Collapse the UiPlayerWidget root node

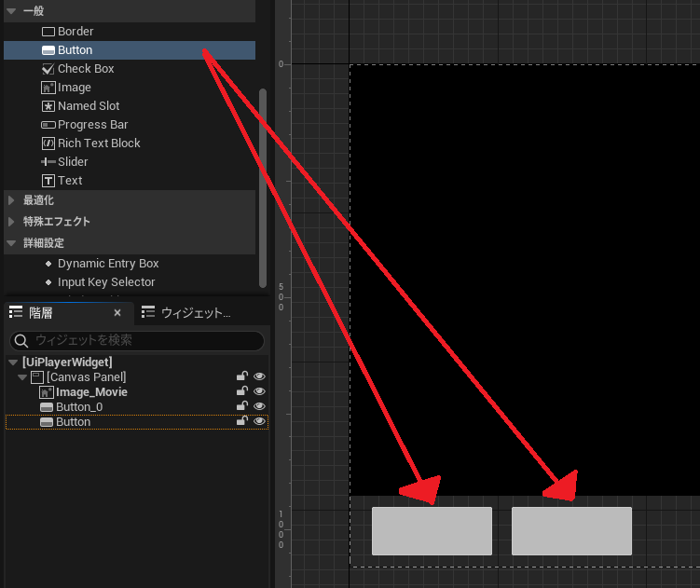[x=13, y=362]
